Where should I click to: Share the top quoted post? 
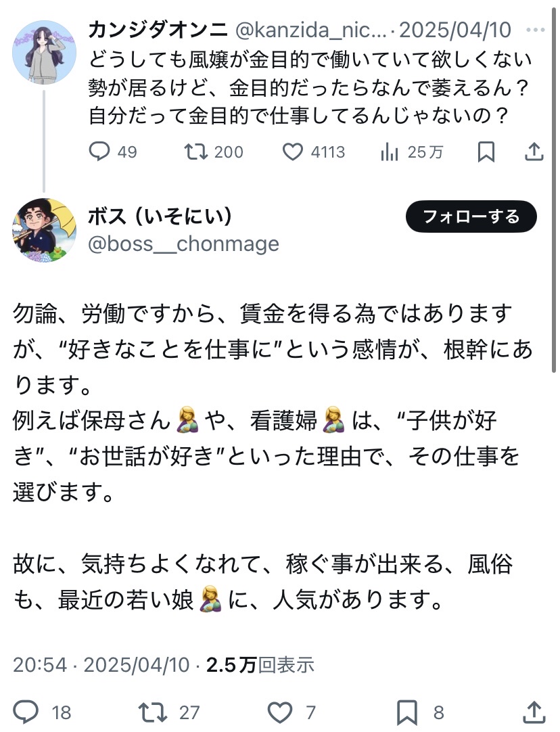coord(534,152)
